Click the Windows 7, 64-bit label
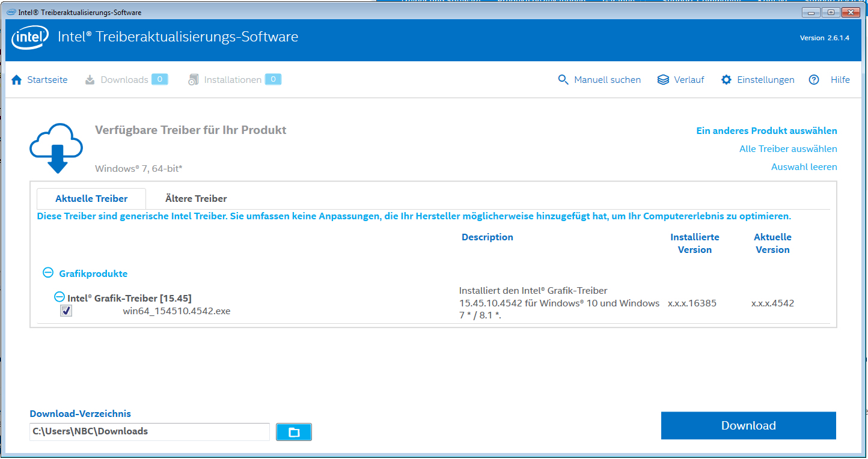The image size is (868, 459). 138,169
